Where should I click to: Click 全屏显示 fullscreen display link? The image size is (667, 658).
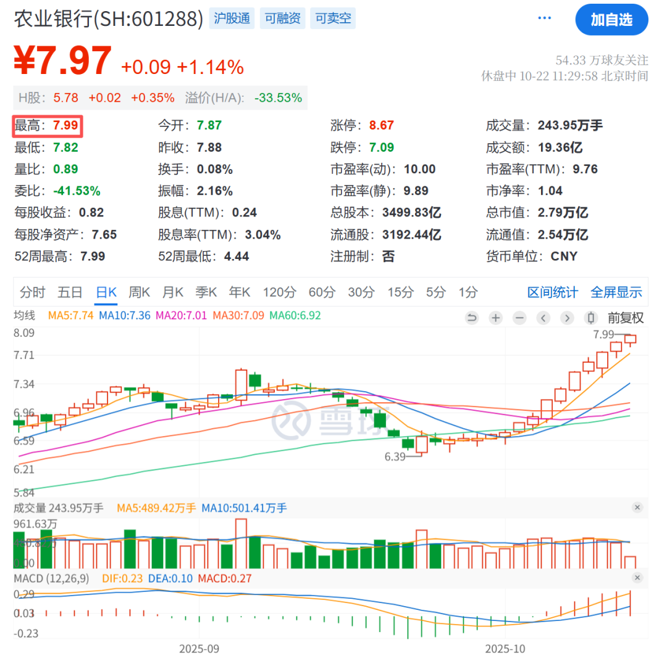coord(616,292)
